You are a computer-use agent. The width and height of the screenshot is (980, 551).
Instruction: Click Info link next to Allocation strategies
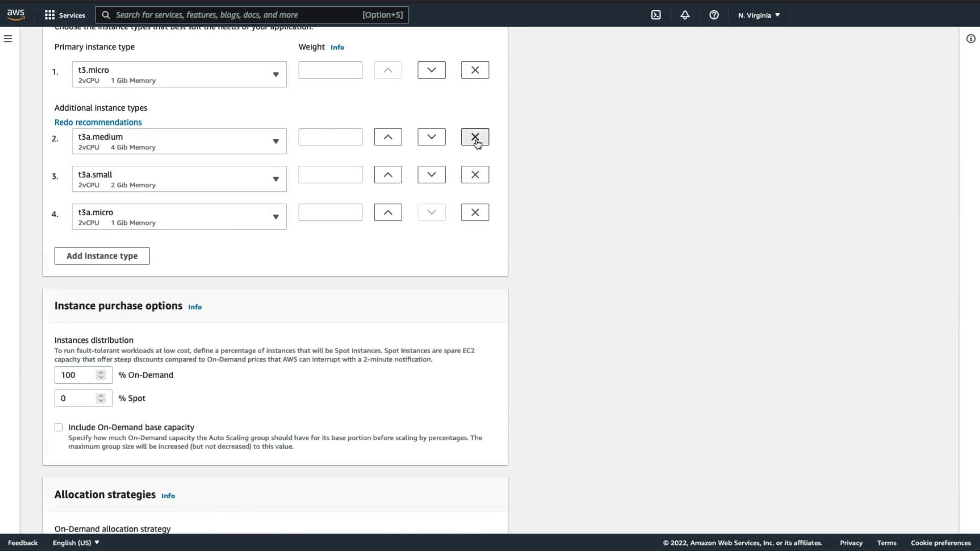click(x=168, y=496)
